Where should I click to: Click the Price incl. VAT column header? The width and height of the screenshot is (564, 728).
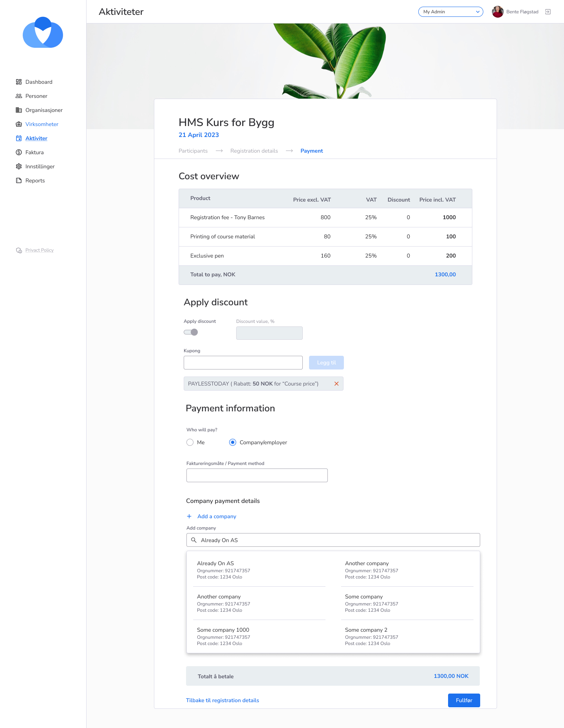437,200
